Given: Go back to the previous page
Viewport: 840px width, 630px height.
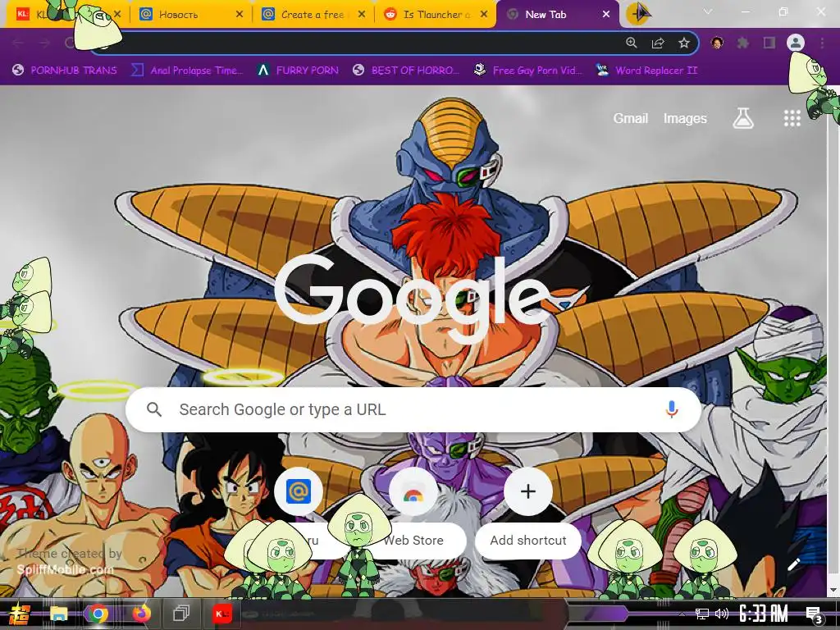Looking at the screenshot, I should pos(18,43).
